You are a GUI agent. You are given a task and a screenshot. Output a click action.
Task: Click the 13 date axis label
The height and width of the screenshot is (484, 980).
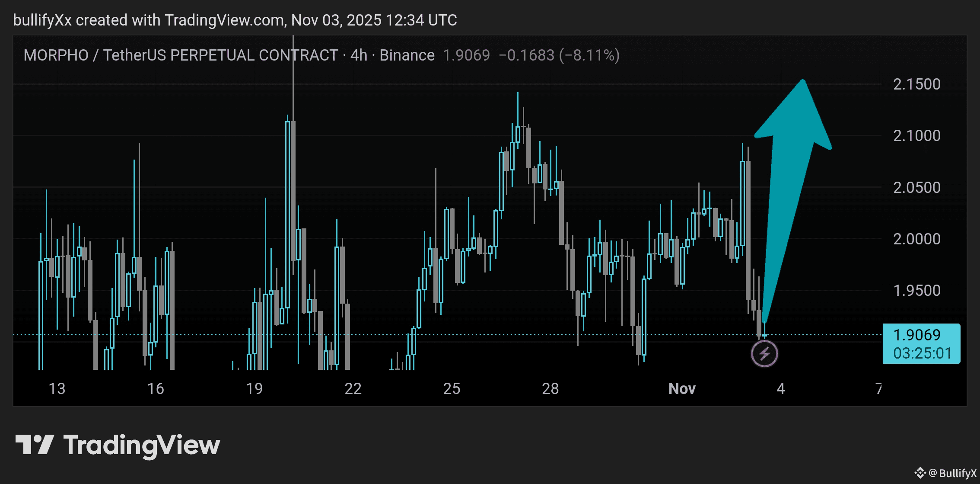[57, 388]
